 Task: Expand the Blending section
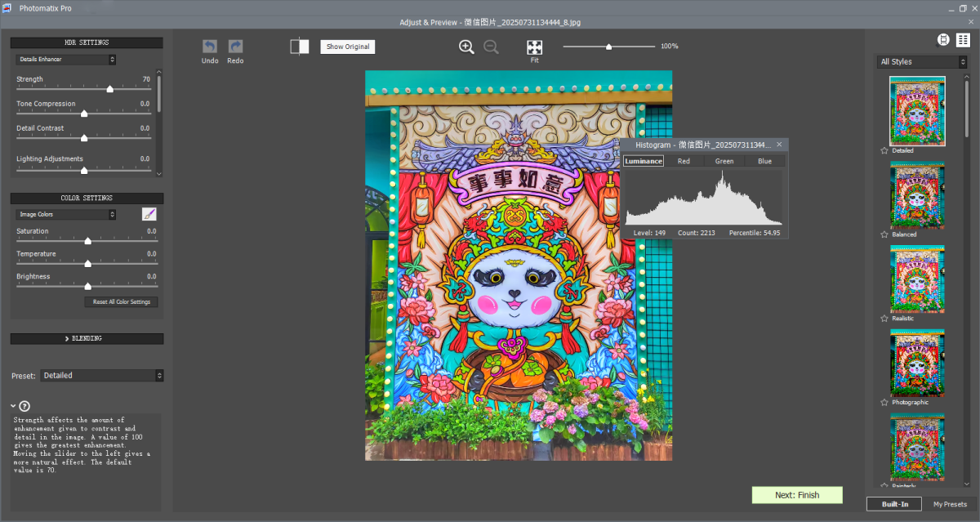(x=87, y=338)
